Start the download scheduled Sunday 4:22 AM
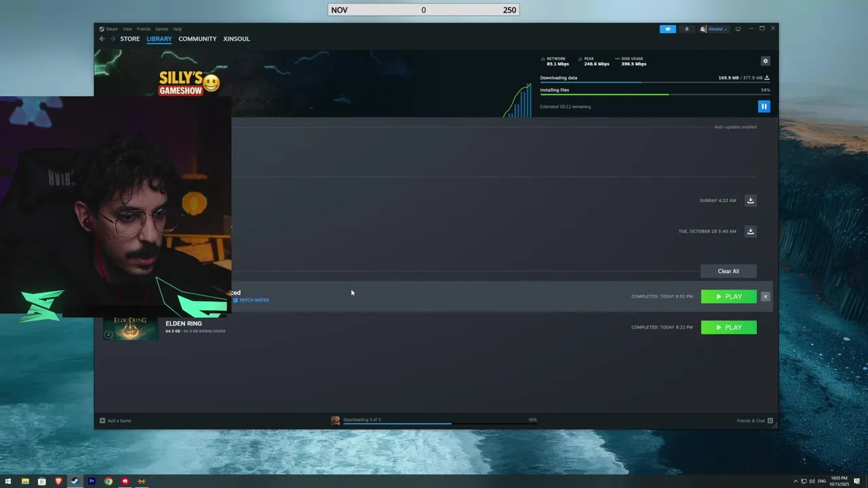 (x=751, y=201)
